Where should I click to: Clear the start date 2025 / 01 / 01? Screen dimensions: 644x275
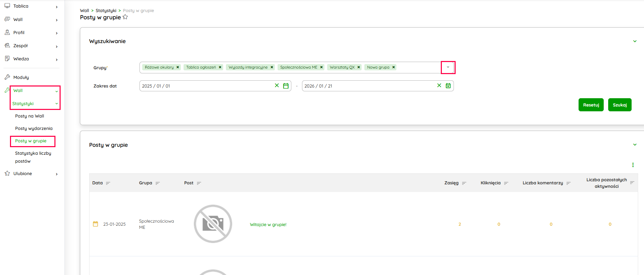[x=277, y=85]
